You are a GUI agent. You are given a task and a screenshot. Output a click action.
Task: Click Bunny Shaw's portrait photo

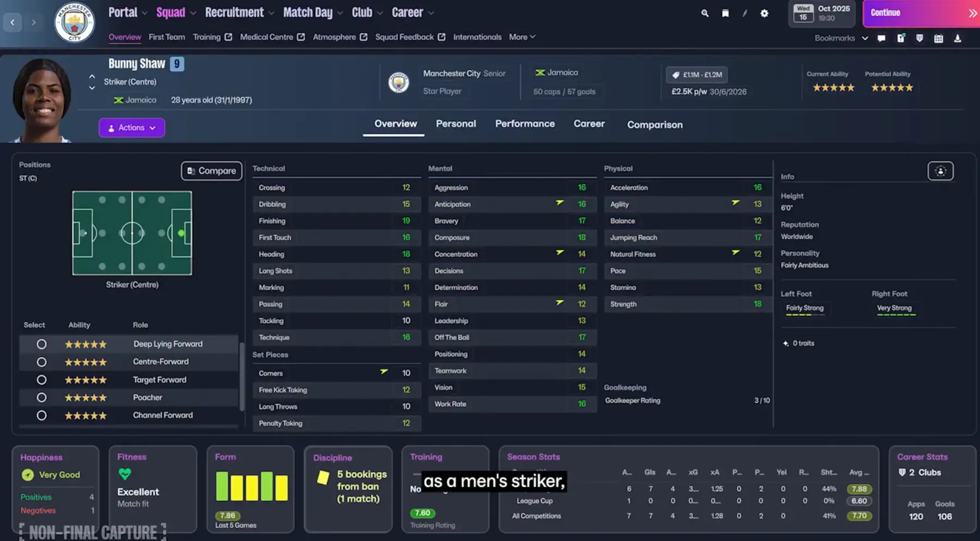(x=41, y=100)
